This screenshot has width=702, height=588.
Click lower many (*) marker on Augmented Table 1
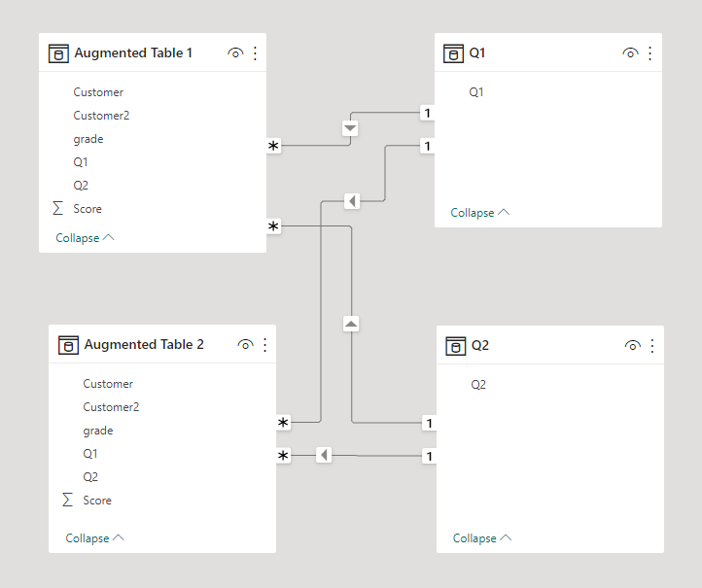[273, 226]
